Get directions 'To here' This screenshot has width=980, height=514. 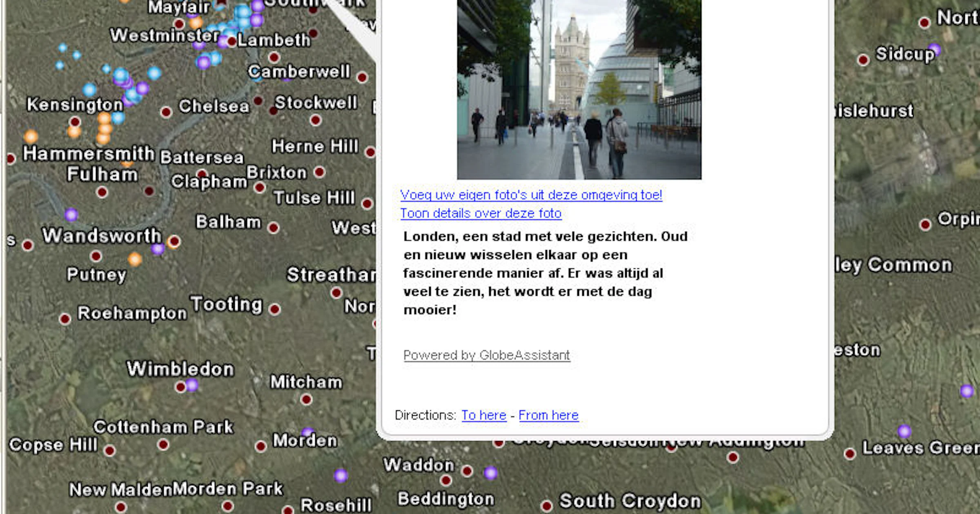484,415
